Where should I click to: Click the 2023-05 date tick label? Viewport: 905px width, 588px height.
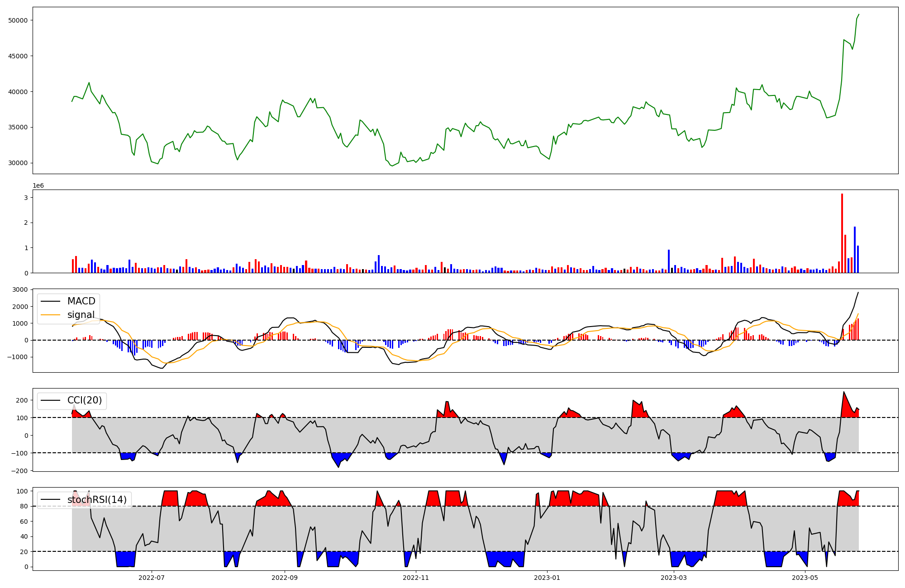pos(805,578)
